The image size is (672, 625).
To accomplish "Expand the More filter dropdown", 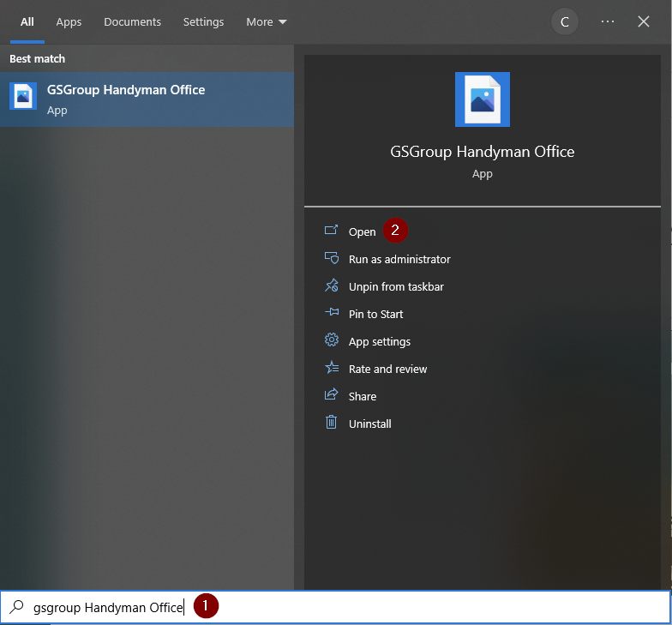I will pyautogui.click(x=266, y=22).
